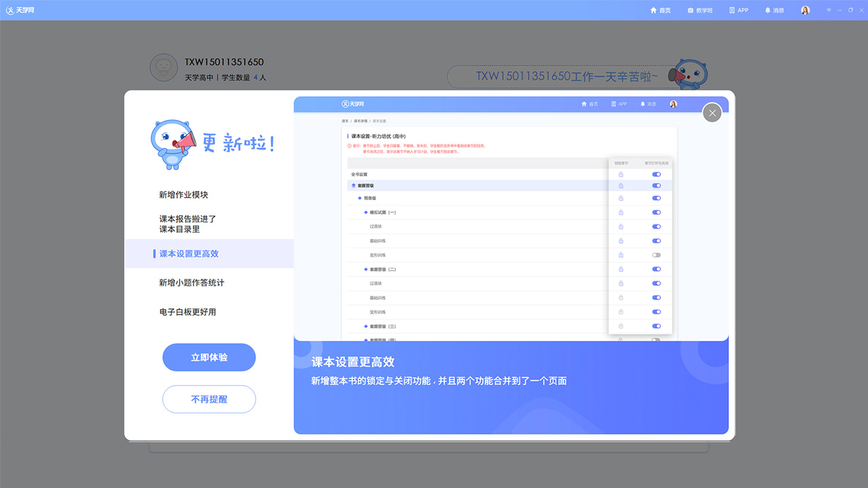The image size is (868, 488).
Task: Click the megaphone mascot beside the greeting banner
Action: [691, 73]
